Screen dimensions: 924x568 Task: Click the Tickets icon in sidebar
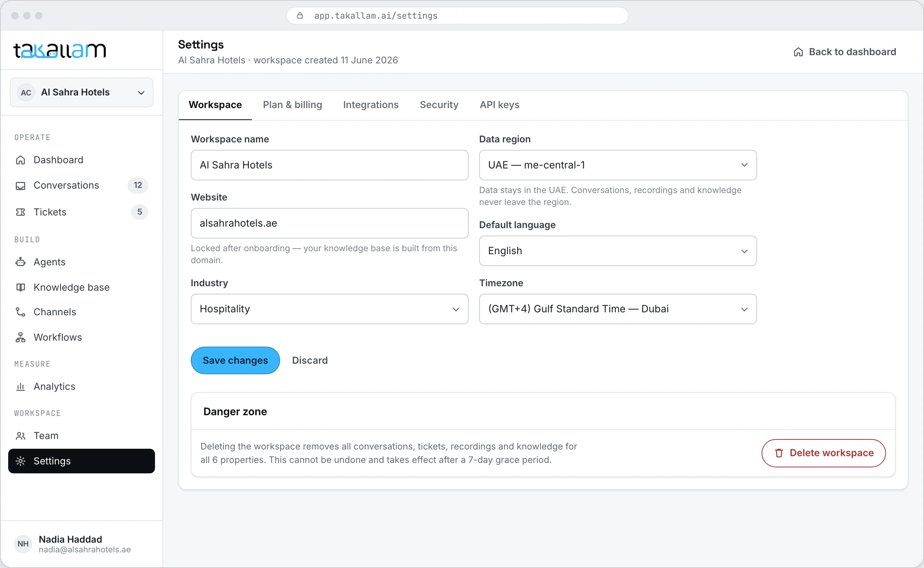click(20, 212)
